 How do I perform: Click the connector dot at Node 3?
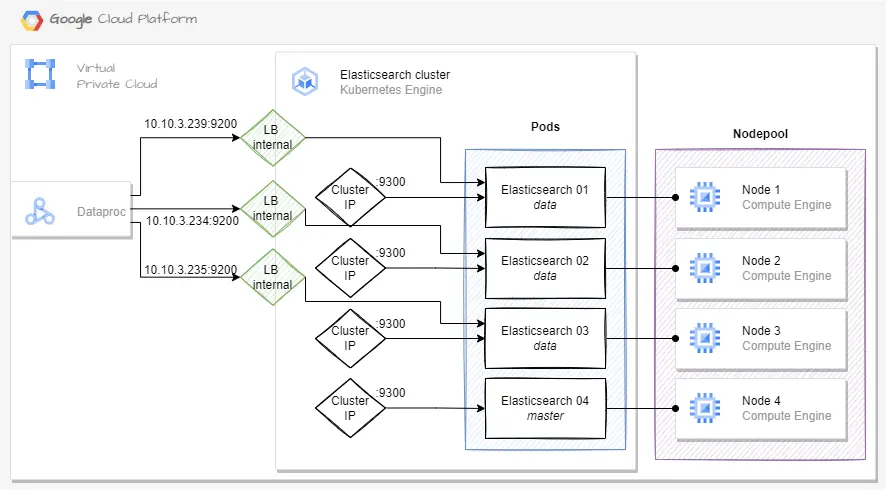(x=675, y=338)
